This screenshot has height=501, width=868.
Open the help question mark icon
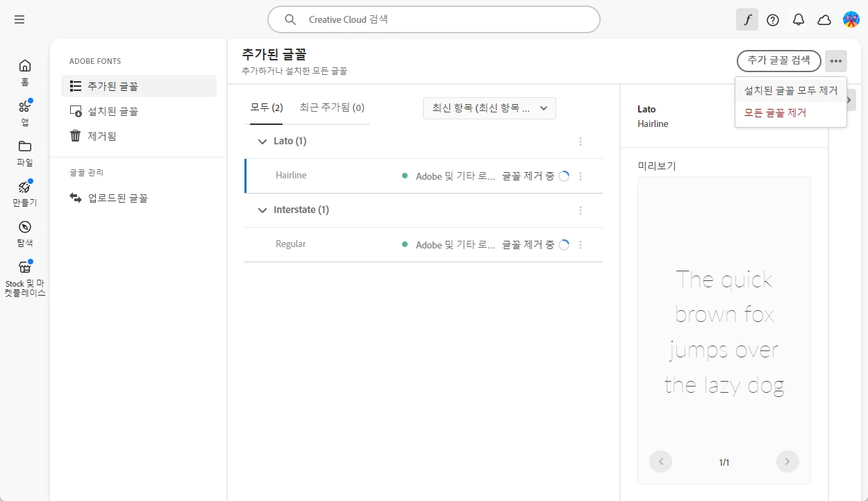pos(773,20)
